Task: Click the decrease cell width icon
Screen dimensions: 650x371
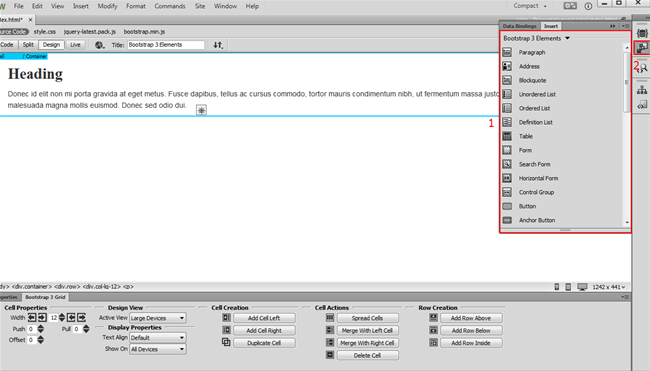Action: tap(32, 318)
